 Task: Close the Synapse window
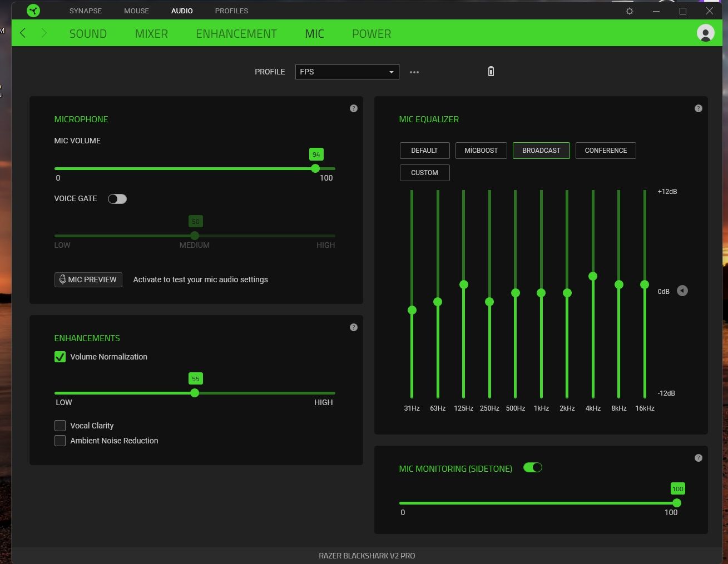point(710,11)
